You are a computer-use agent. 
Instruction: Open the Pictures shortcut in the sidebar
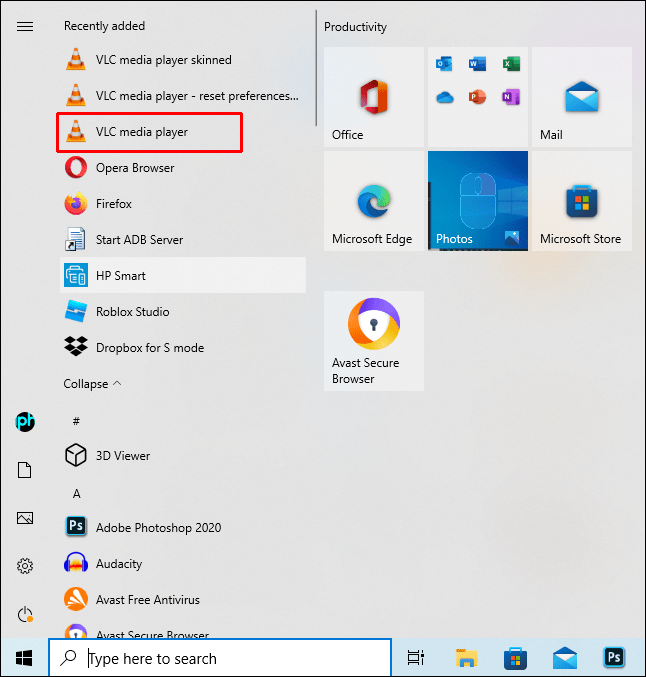(x=25, y=518)
